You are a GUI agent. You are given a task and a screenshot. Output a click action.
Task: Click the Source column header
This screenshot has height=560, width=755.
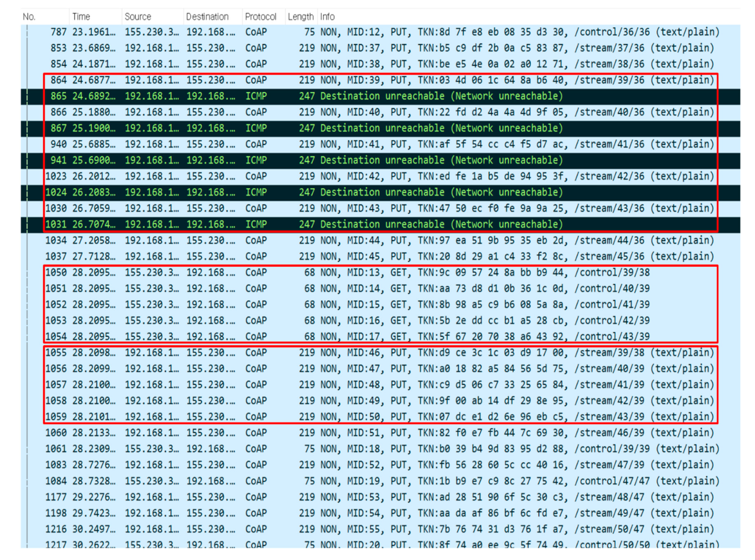[138, 16]
